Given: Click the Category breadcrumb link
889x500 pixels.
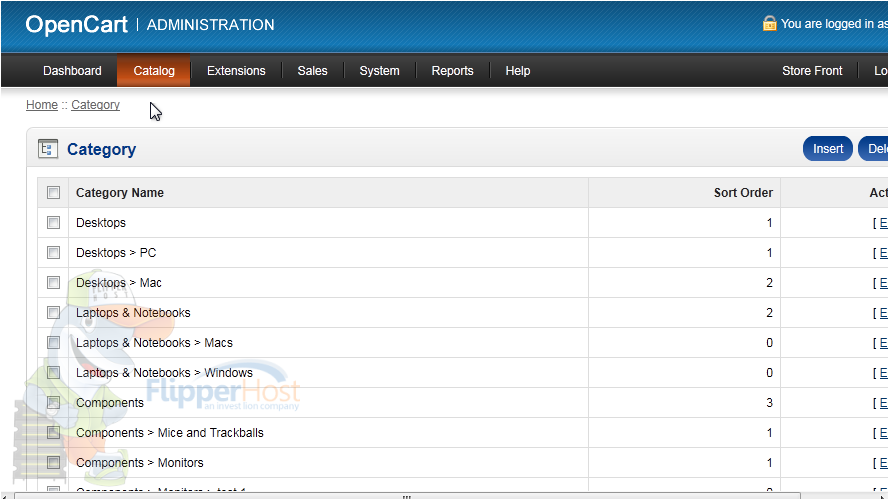Looking at the screenshot, I should [x=95, y=105].
